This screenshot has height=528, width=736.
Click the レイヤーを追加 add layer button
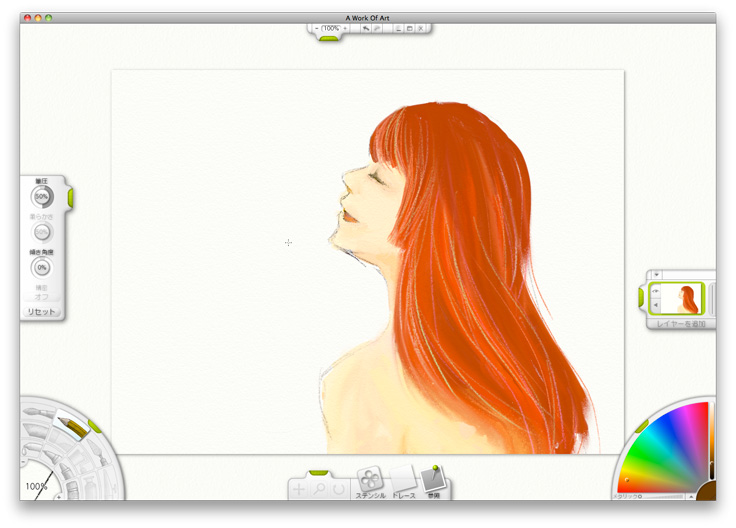coord(681,324)
